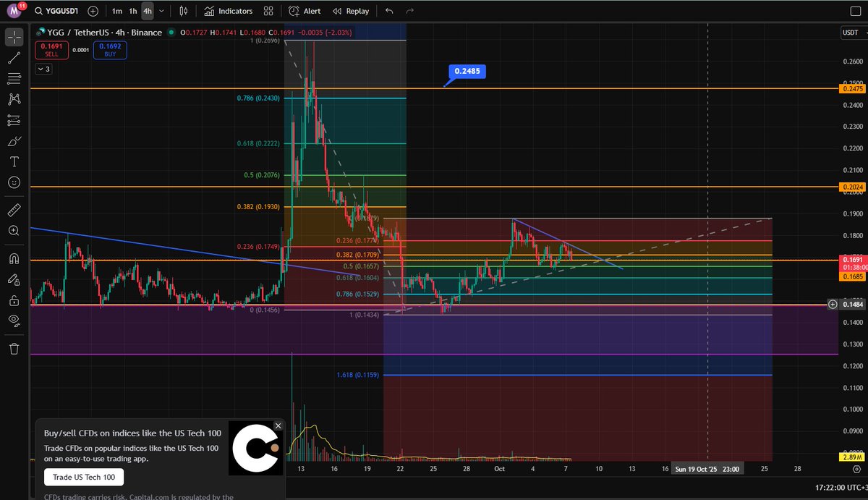The width and height of the screenshot is (868, 500).
Task: Select the crosshair cursor tool
Action: pyautogui.click(x=14, y=37)
